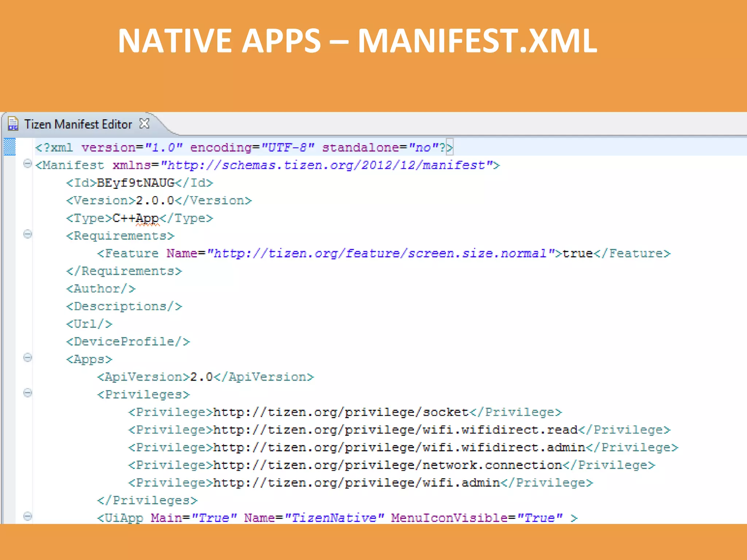
Task: Click the opening Apps tag
Action: pos(89,359)
